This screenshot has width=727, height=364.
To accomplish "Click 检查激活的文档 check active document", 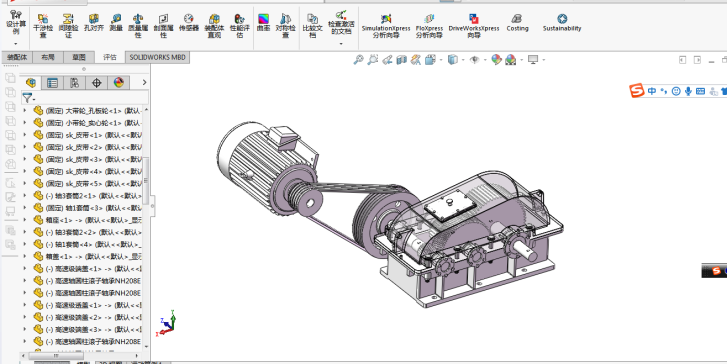I will pyautogui.click(x=341, y=22).
